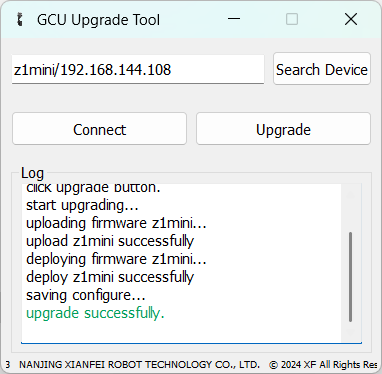Click the 'upload z1mini successfully' log entry

110,241
